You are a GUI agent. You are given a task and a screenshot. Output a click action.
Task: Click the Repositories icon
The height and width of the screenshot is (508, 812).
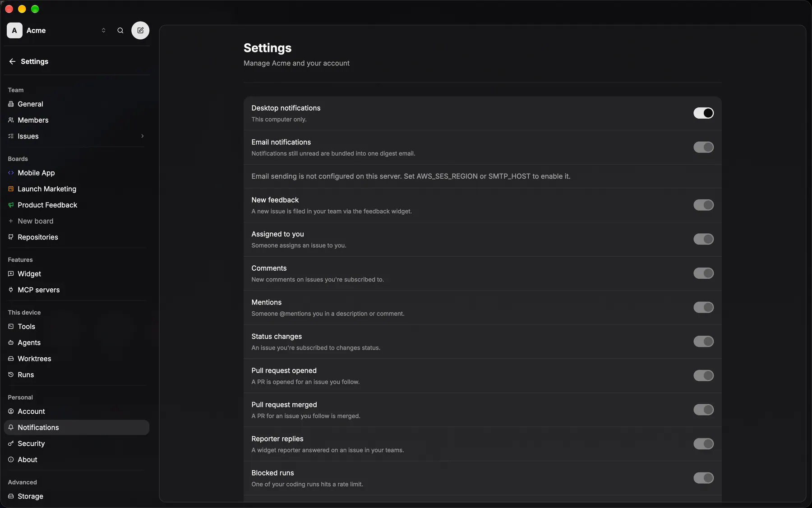pyautogui.click(x=11, y=237)
